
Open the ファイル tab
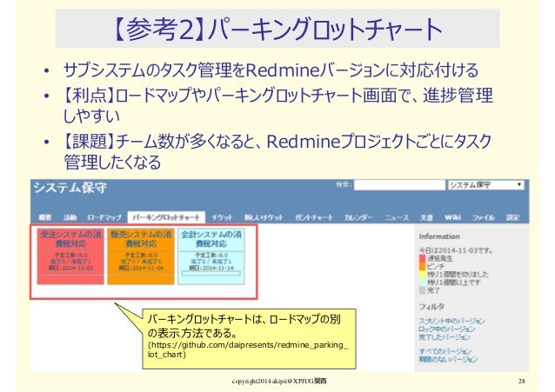[x=484, y=217]
